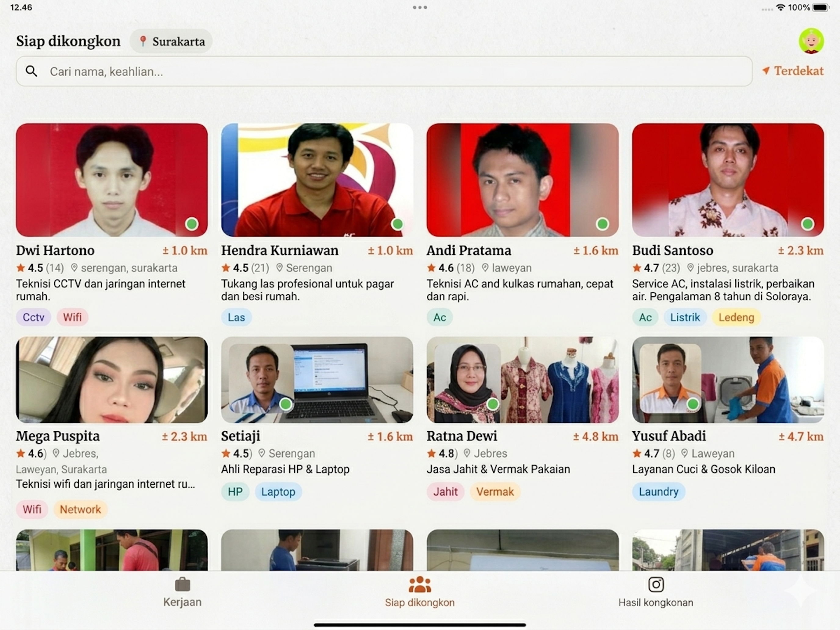Open the user profile avatar
The width and height of the screenshot is (840, 630).
pyautogui.click(x=811, y=41)
